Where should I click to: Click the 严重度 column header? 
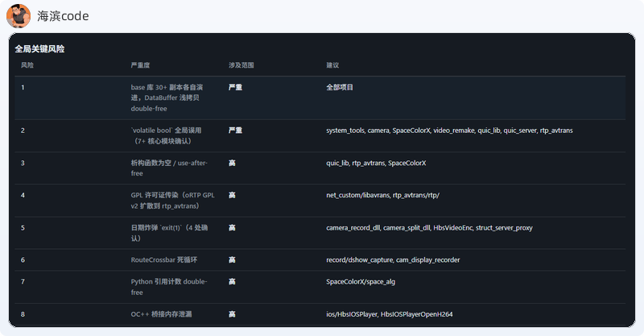tap(140, 65)
